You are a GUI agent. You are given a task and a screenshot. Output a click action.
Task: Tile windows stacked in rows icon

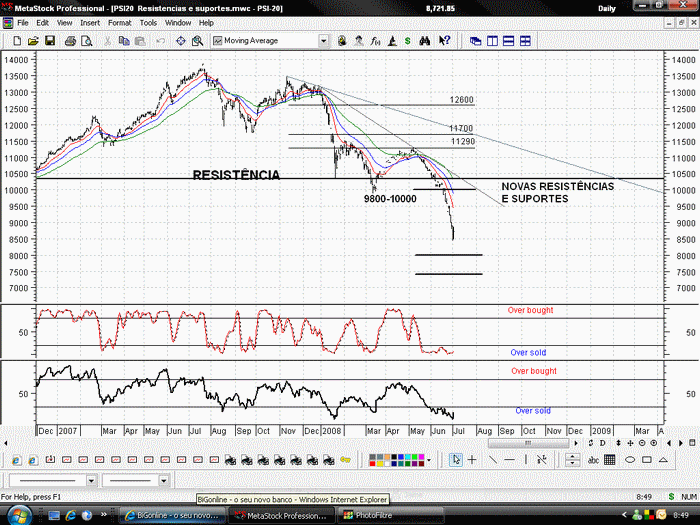coord(508,41)
